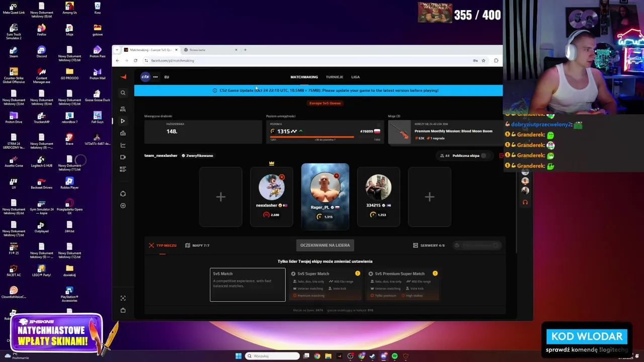Open Counter-Strike Global Offensive shortcut
Image resolution: width=644 pixels, height=362 pixels.
14,75
